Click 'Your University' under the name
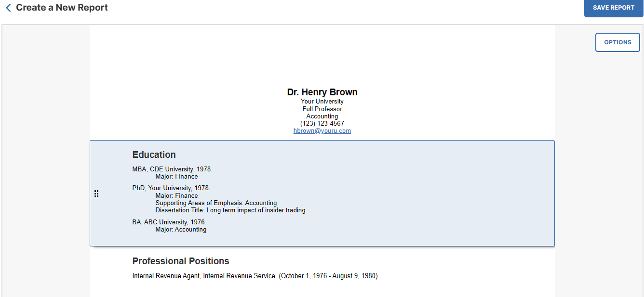 (x=322, y=102)
